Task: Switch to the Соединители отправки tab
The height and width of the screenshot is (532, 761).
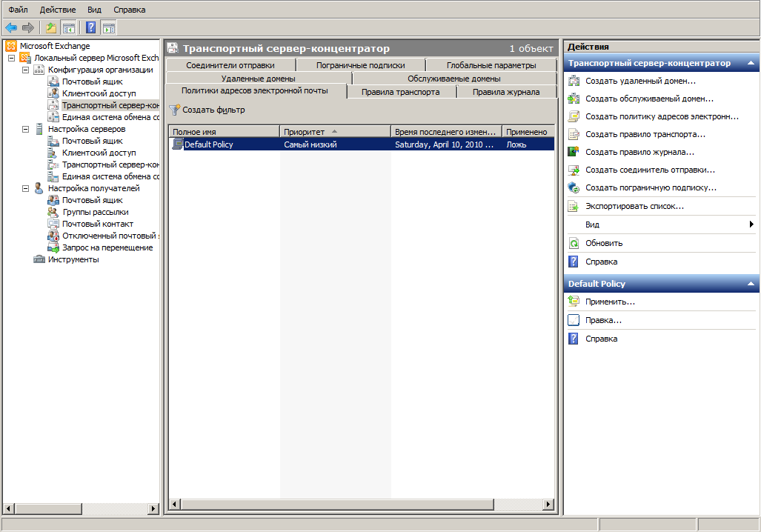Action: 230,65
